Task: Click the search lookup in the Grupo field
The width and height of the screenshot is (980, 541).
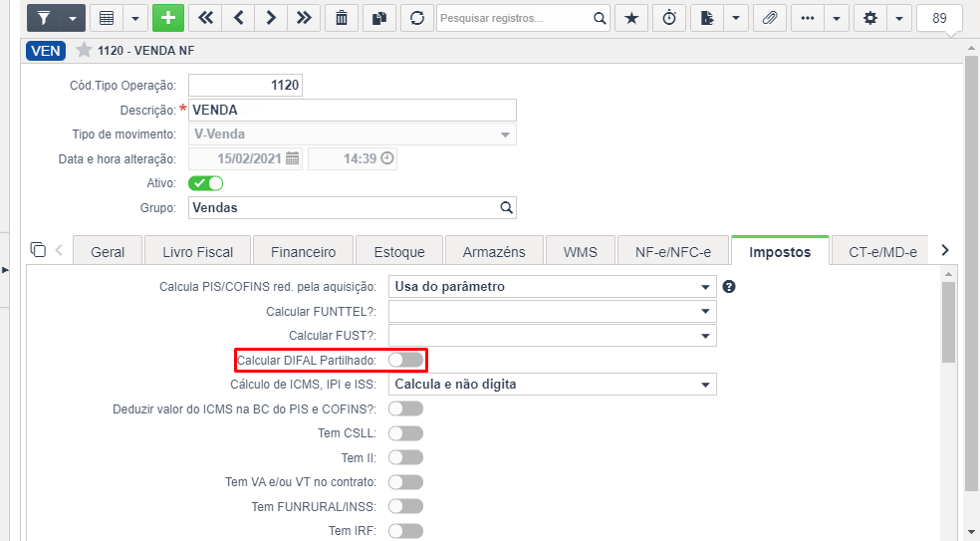Action: point(506,207)
